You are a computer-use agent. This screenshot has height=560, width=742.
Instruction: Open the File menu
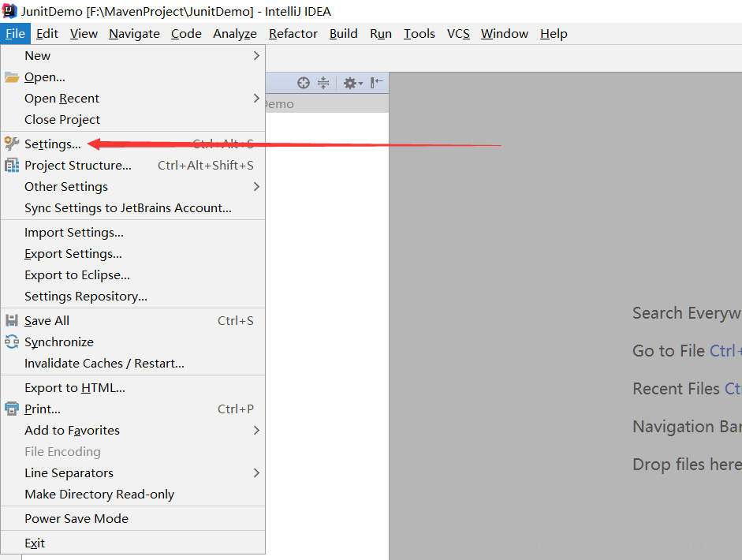pyautogui.click(x=15, y=34)
